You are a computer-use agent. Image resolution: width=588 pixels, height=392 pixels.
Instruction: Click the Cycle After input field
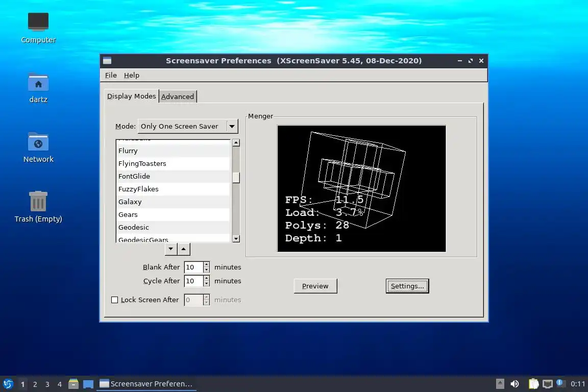(193, 281)
